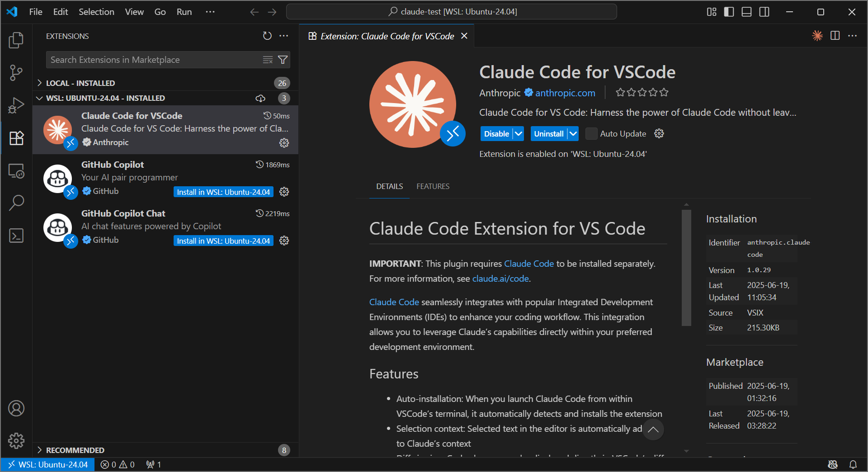
Task: Open gear menu for Claude Code list item
Action: [284, 143]
